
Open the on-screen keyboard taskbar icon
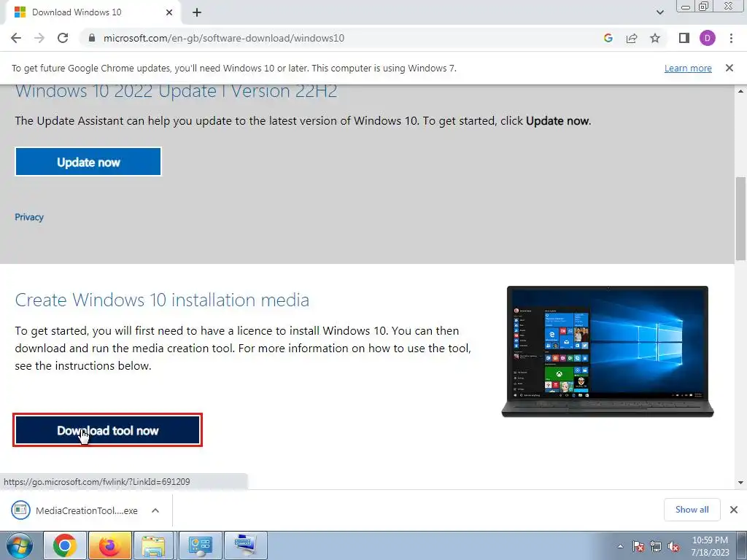[x=245, y=545]
